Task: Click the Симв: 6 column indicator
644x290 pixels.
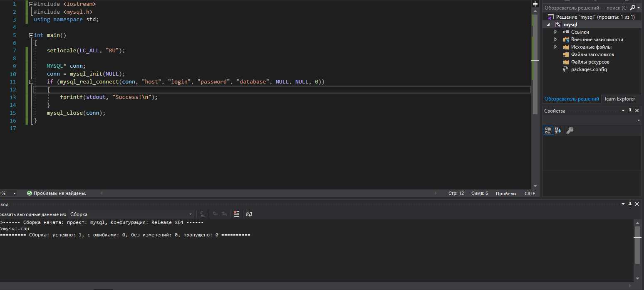Action: [480, 194]
